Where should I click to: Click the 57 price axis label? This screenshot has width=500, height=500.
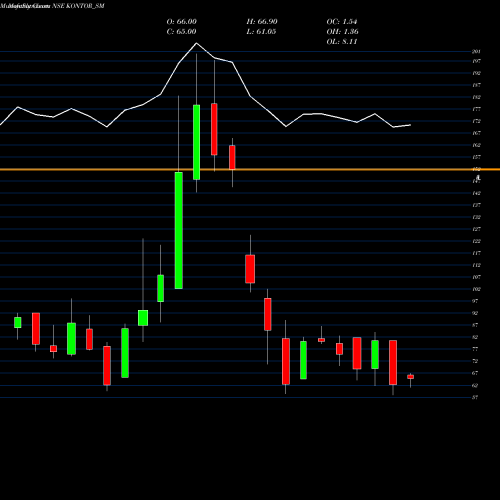475,397
